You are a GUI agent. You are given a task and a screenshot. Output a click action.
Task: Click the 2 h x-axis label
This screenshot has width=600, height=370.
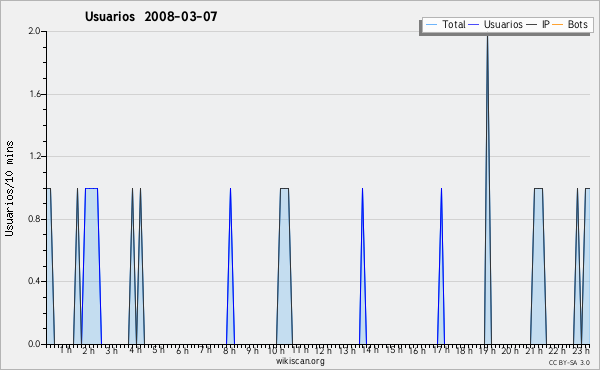[x=88, y=350]
